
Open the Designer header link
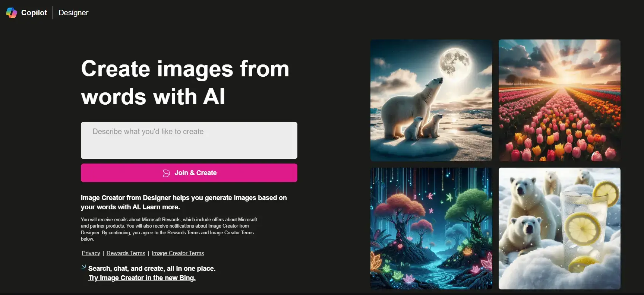[73, 13]
